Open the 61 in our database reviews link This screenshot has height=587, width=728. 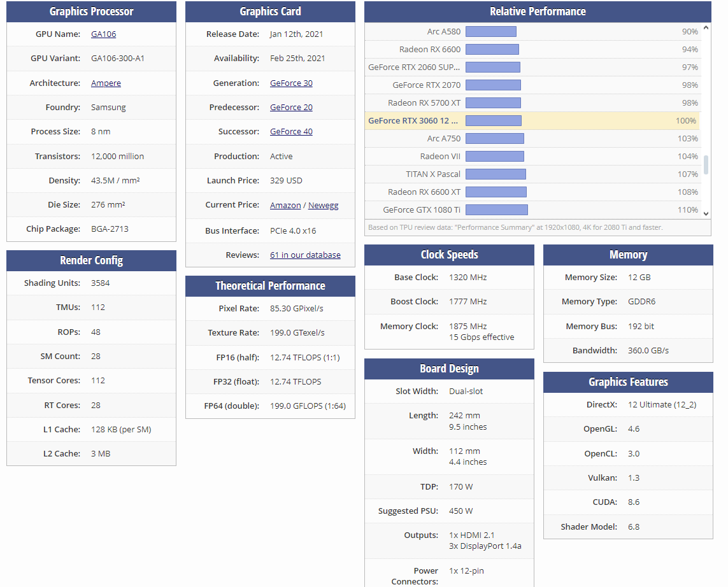click(305, 255)
